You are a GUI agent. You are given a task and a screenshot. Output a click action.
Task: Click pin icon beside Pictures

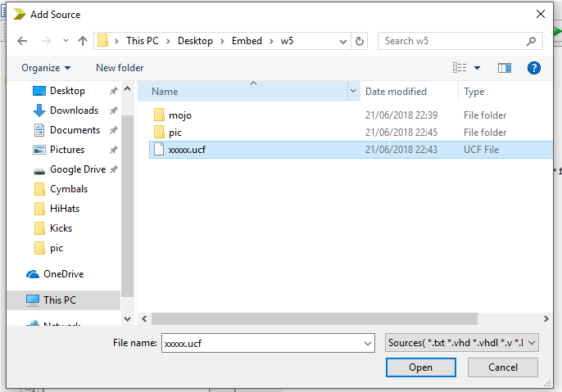pos(114,150)
